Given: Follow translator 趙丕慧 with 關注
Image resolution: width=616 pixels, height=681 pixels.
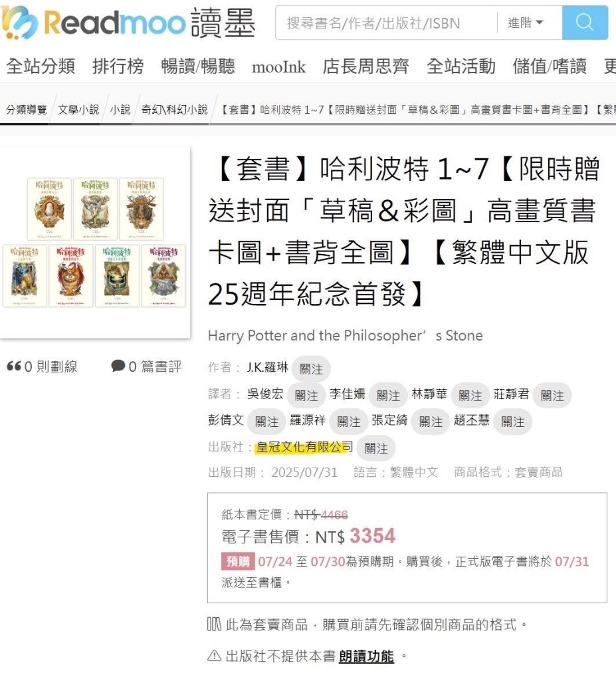Looking at the screenshot, I should pyautogui.click(x=513, y=421).
